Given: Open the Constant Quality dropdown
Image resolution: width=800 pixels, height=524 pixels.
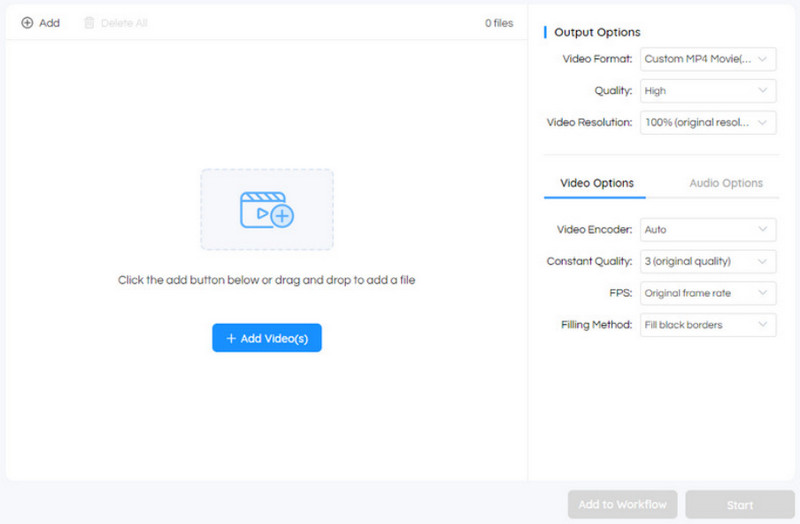Looking at the screenshot, I should click(708, 262).
